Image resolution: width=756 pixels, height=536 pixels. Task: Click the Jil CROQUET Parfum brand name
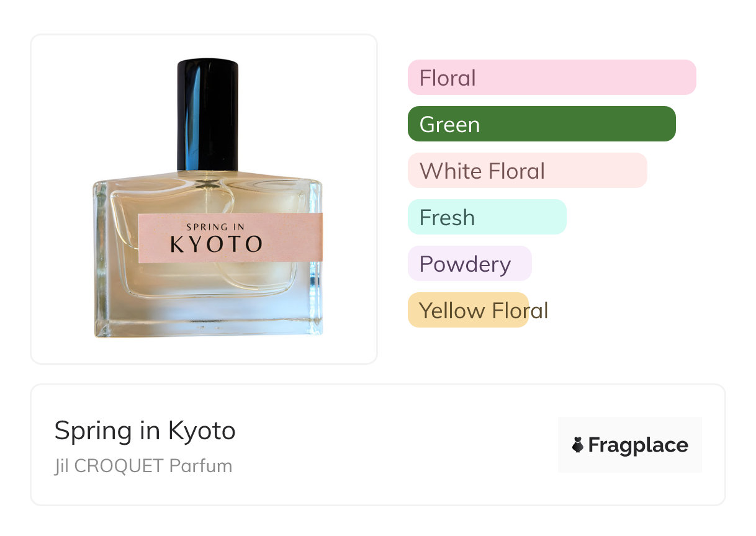point(143,466)
